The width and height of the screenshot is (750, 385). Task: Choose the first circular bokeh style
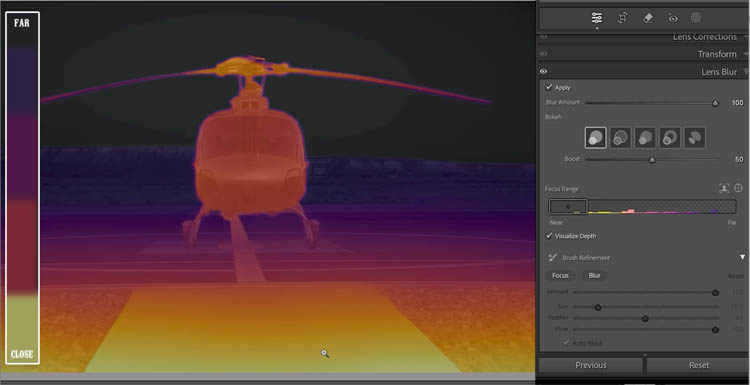coord(596,138)
